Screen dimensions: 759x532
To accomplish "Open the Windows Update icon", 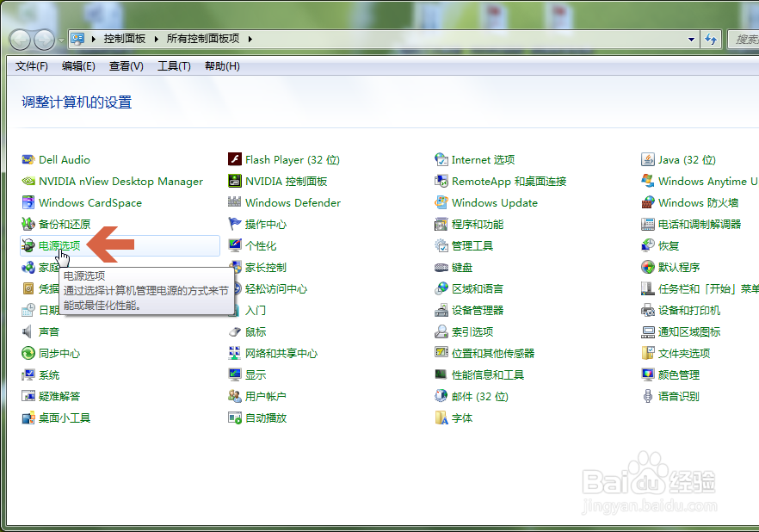I will [441, 202].
